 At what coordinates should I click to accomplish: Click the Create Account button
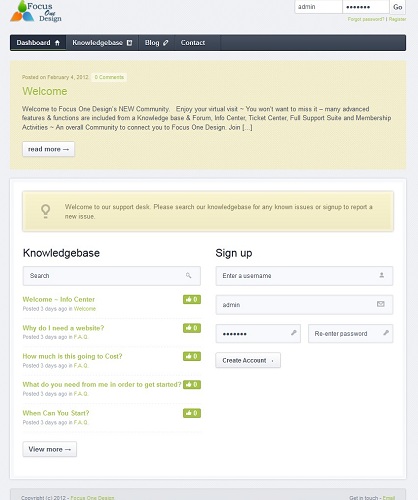point(248,360)
